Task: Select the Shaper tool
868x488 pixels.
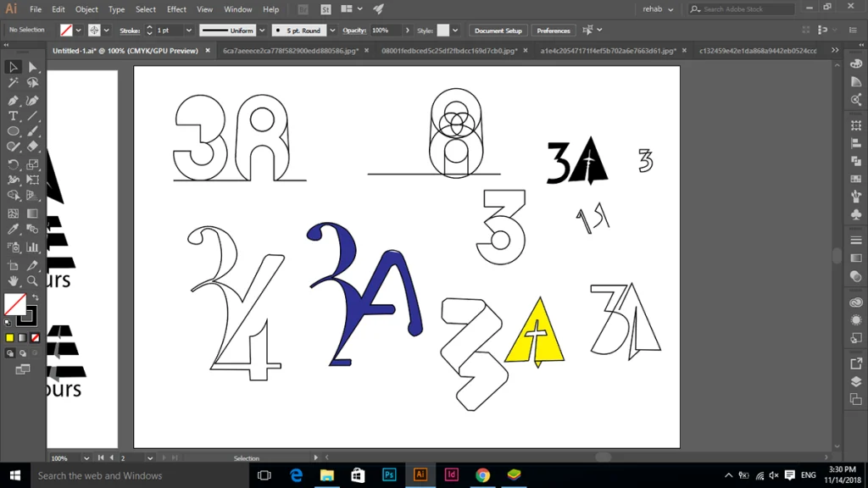Action: point(13,147)
